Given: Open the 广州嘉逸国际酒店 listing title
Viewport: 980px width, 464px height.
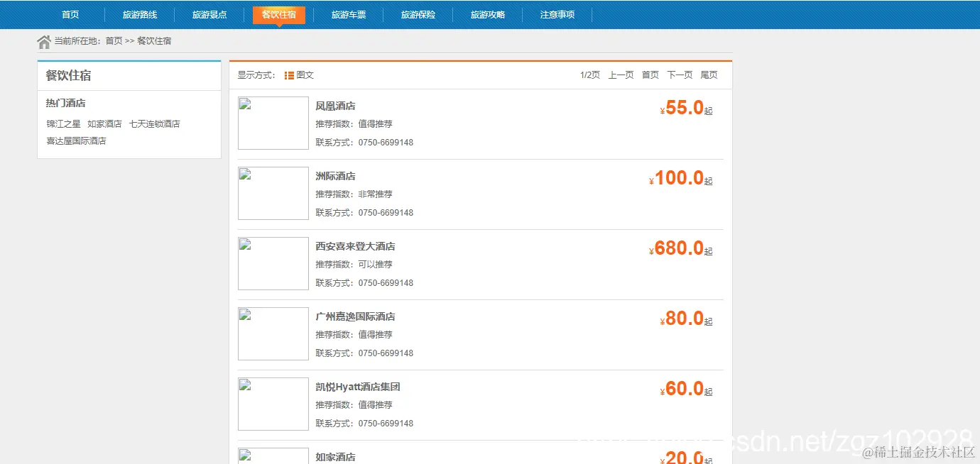Looking at the screenshot, I should click(356, 317).
